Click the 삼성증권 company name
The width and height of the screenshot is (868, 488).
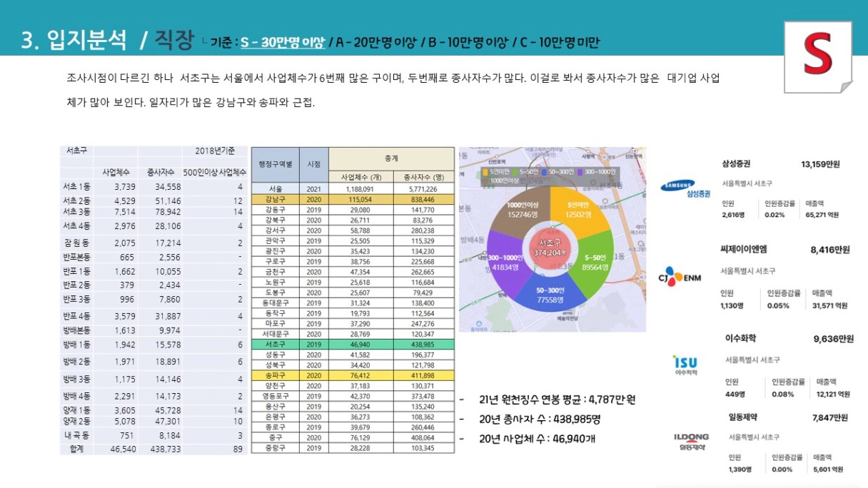[x=737, y=163]
